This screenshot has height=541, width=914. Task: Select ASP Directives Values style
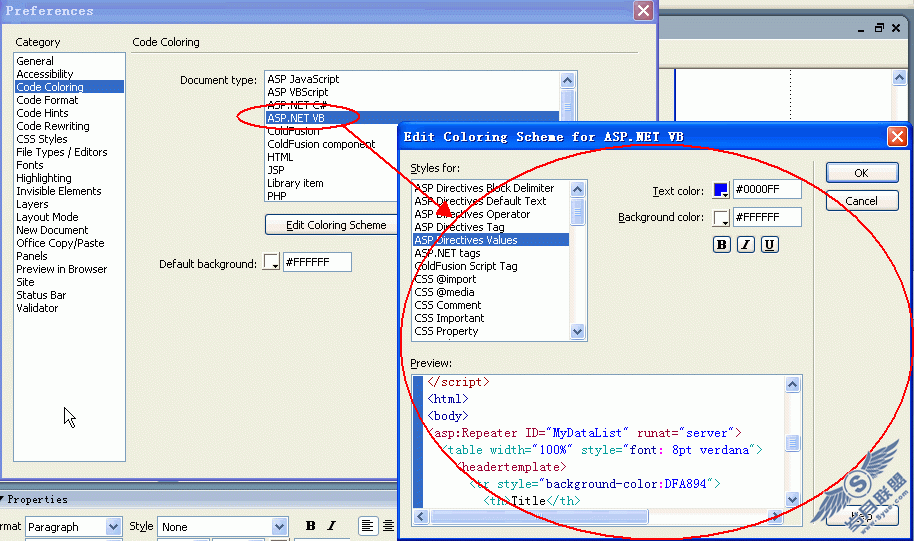tap(491, 240)
